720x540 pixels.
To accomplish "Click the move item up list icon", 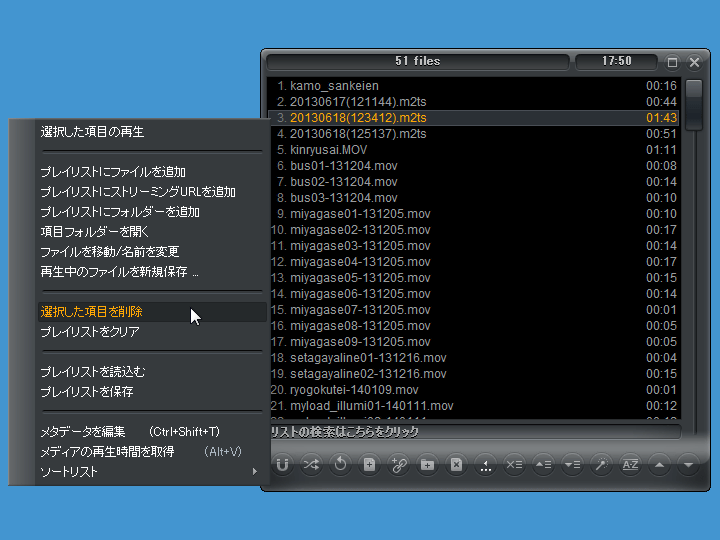I will [543, 465].
